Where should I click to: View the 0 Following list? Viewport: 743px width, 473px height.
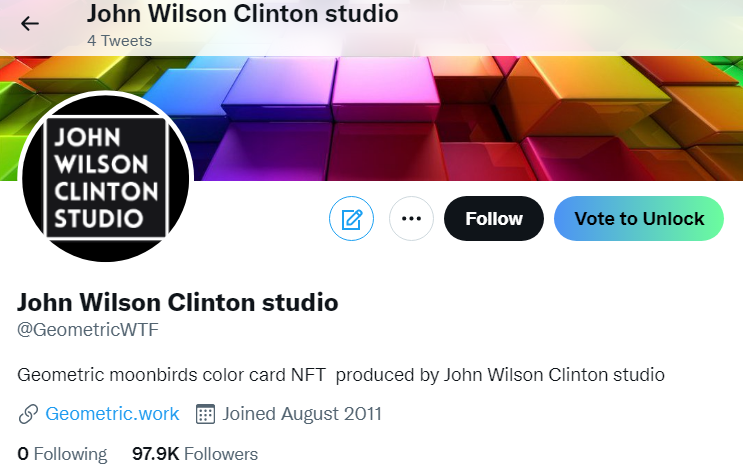tap(62, 453)
